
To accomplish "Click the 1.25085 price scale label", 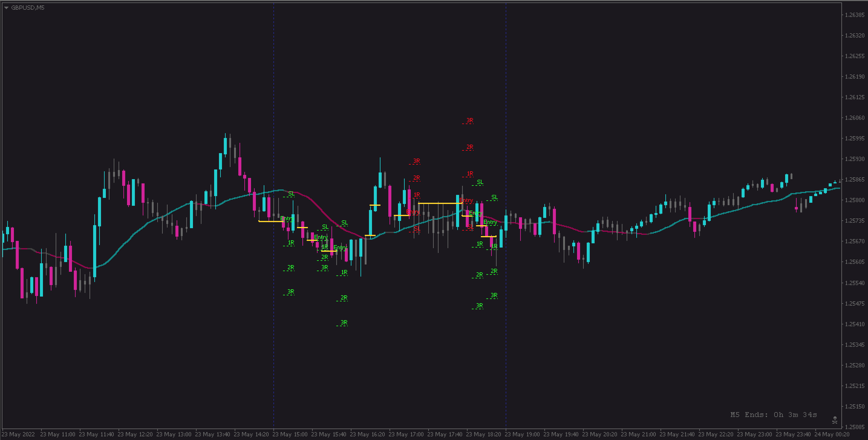I will (x=854, y=427).
